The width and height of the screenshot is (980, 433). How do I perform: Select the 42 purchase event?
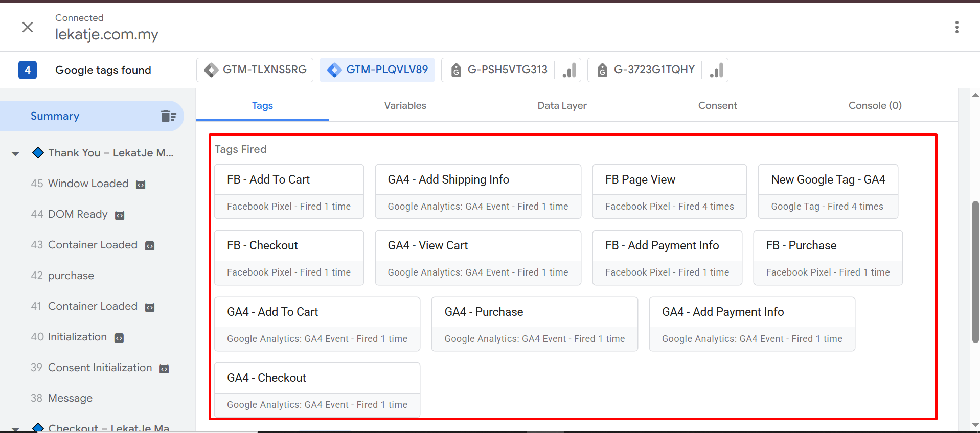[71, 276]
